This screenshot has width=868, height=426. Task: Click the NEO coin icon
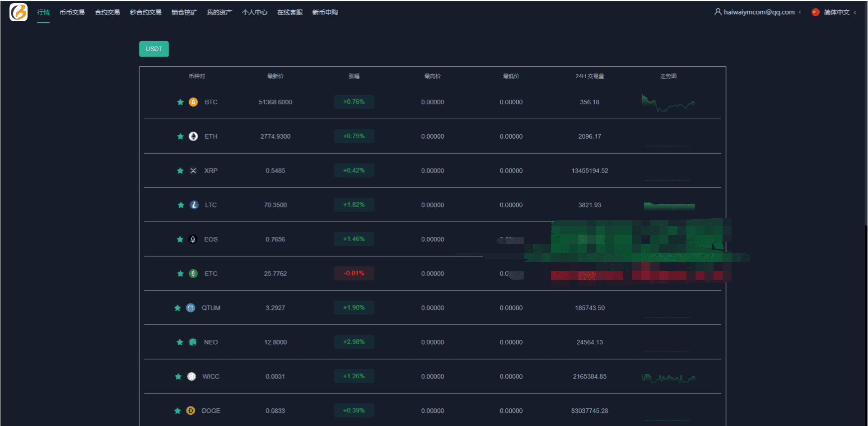193,342
